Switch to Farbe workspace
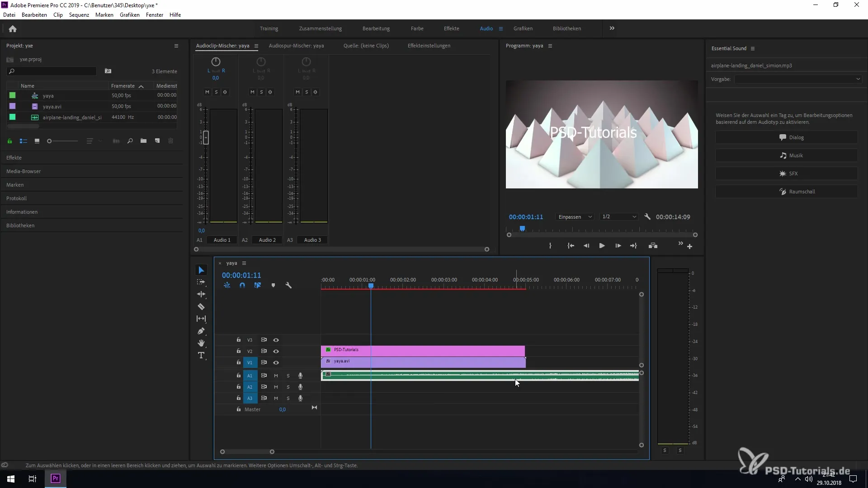This screenshot has width=868, height=488. pos(417,28)
